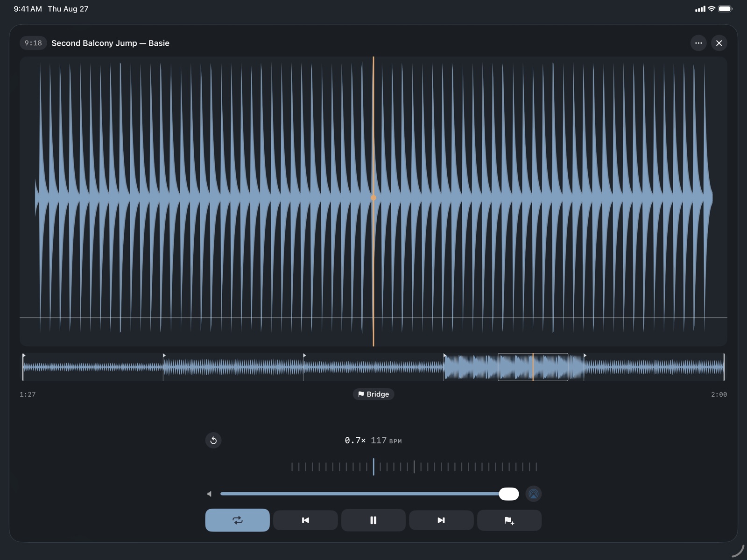Reset playback speed
This screenshot has height=560, width=747.
coord(213,440)
